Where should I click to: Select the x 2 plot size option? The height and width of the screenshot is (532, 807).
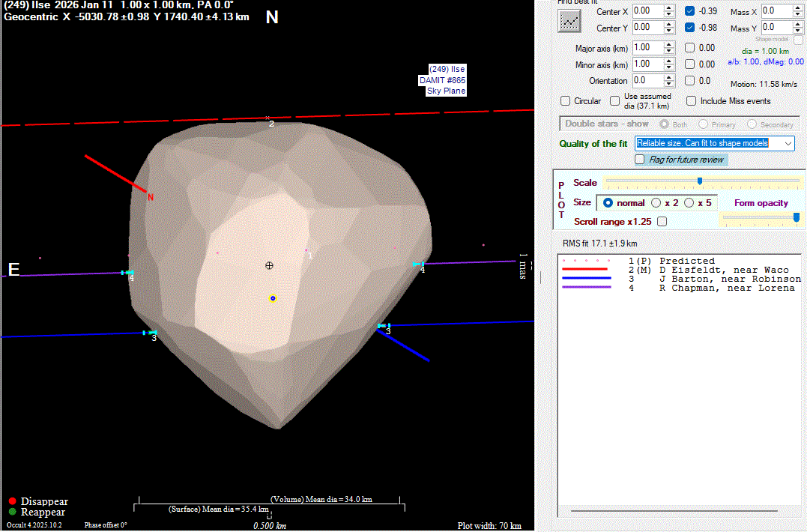click(x=656, y=203)
